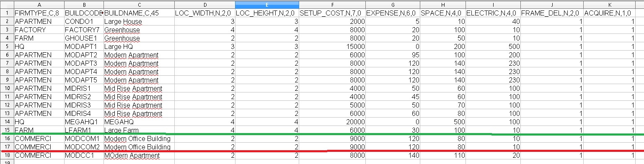Click electric cell '500'
The height and width of the screenshot is (164, 644).
click(493, 46)
